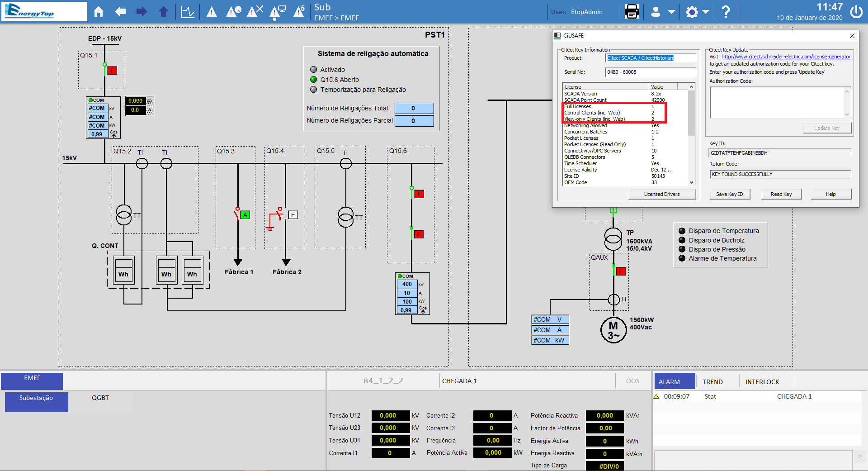
Task: Open alarm summary icon with number 5
Action: point(299,12)
